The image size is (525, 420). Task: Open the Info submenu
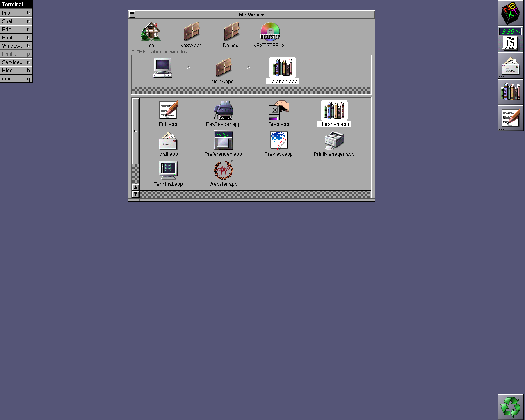(16, 13)
